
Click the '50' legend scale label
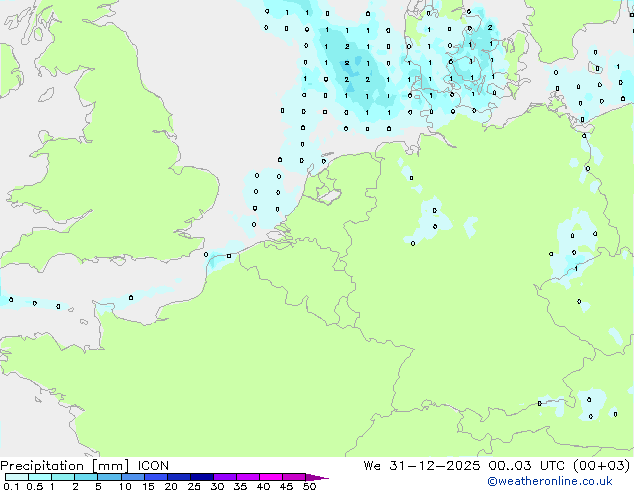(x=309, y=486)
